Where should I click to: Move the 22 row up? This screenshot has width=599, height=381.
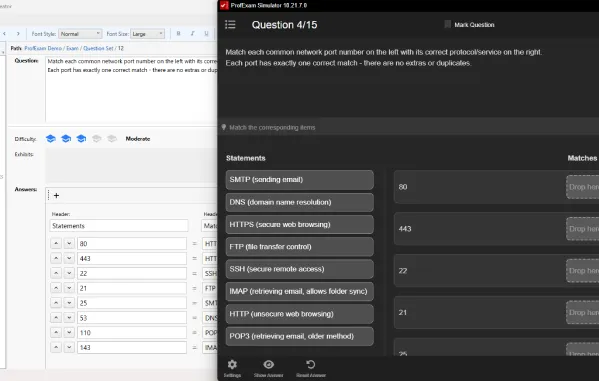click(x=56, y=273)
